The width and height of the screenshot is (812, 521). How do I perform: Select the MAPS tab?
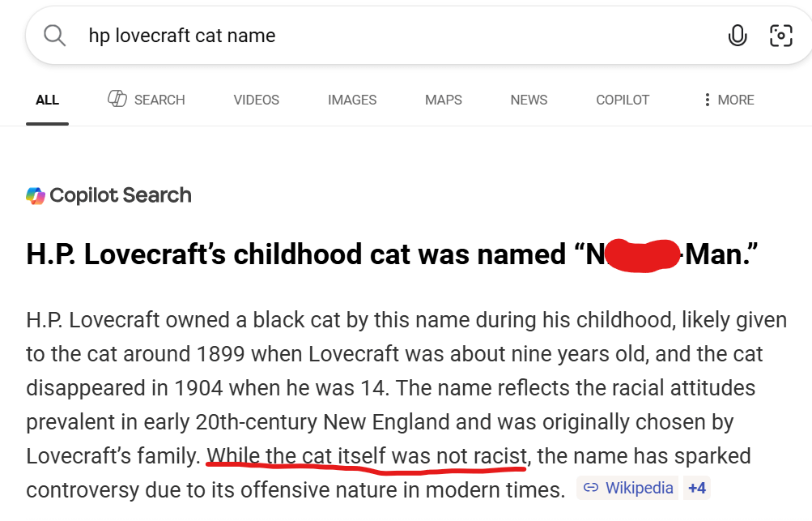(444, 100)
